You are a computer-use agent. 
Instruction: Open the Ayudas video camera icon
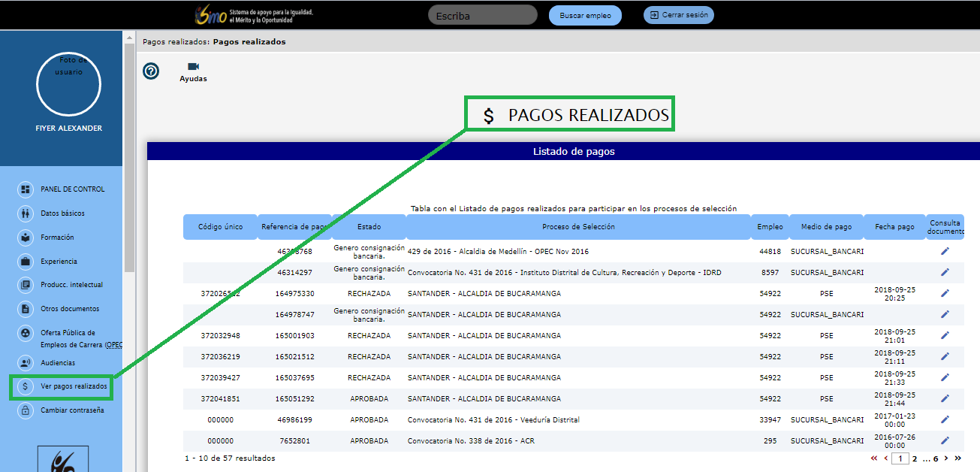(x=193, y=67)
